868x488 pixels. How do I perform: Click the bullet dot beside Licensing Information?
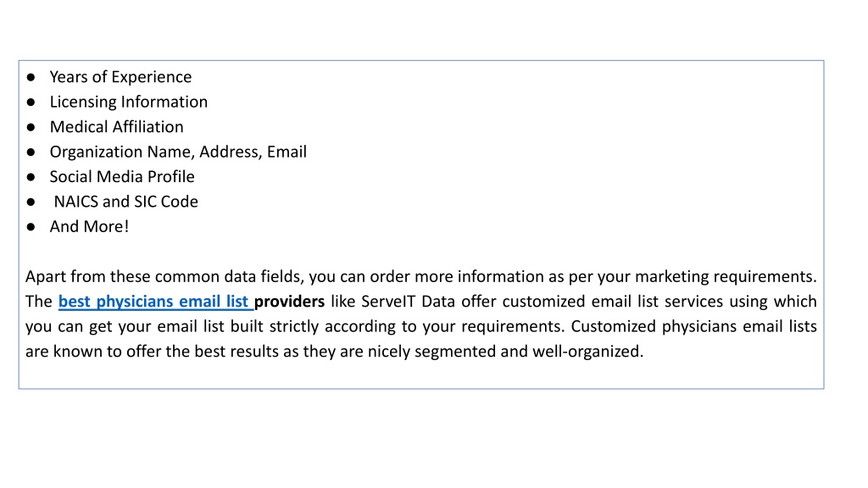click(31, 103)
